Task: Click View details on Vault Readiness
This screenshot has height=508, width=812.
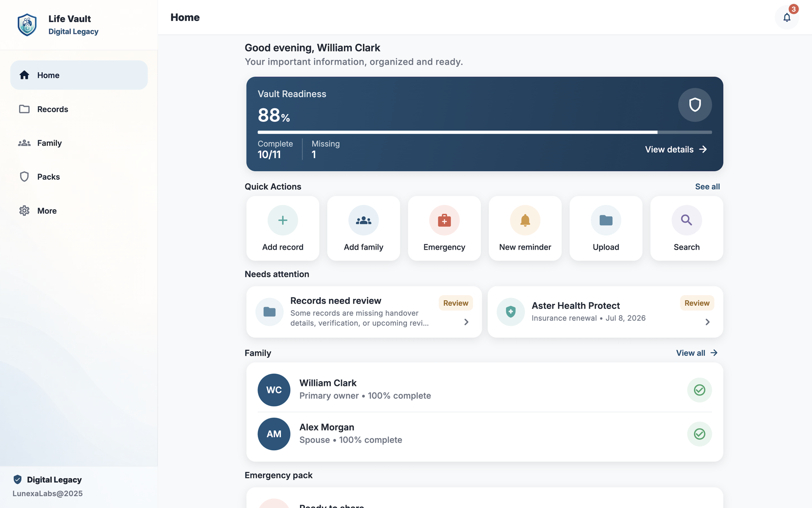Action: pyautogui.click(x=676, y=149)
